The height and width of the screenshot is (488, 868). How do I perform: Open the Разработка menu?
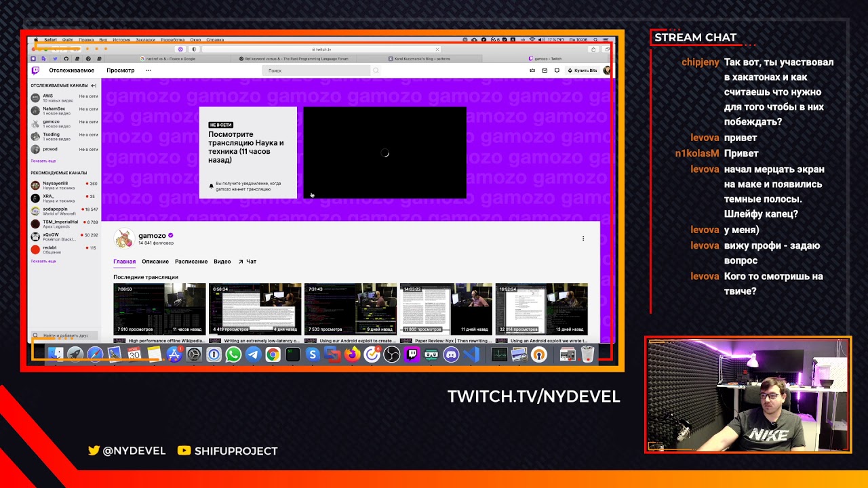(x=173, y=40)
